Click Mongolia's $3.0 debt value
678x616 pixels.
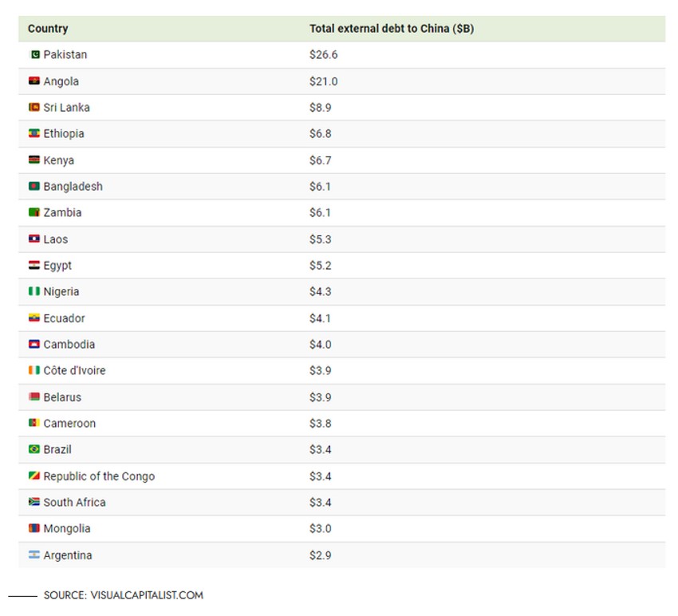click(320, 528)
